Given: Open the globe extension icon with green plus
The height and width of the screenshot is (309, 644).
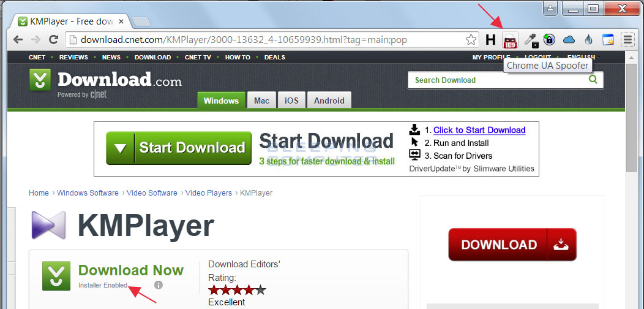Looking at the screenshot, I should click(549, 39).
